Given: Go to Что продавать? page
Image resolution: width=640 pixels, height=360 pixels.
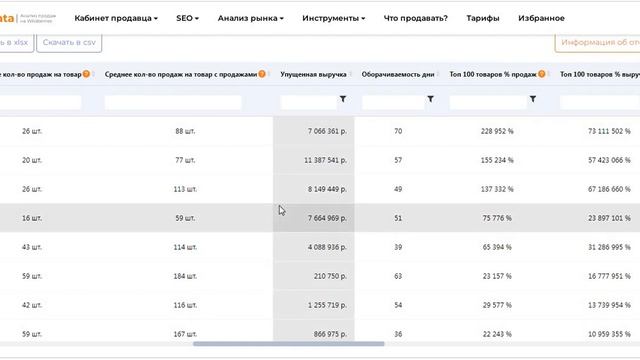Looking at the screenshot, I should [x=416, y=18].
